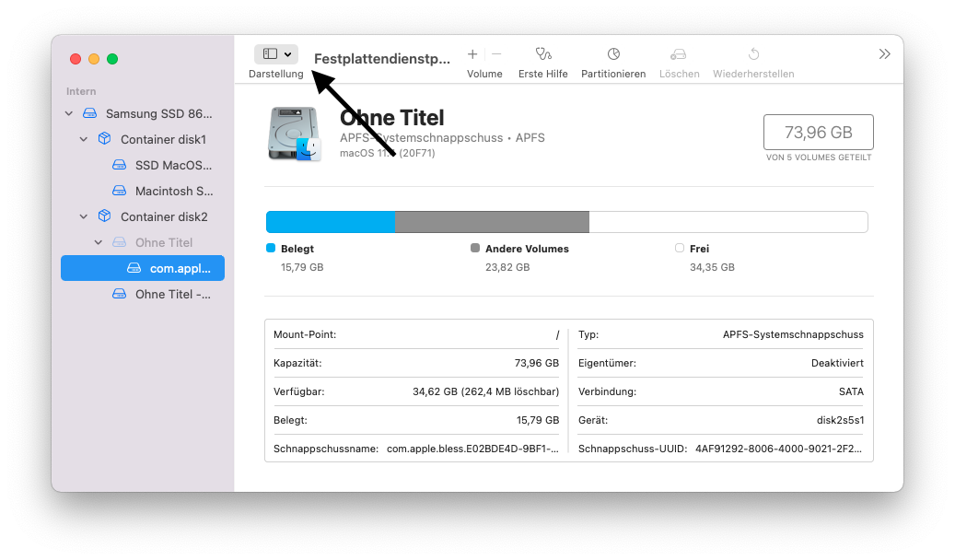Select Container disk2 in the sidebar
Viewport: 955px width, 560px height.
[143, 216]
